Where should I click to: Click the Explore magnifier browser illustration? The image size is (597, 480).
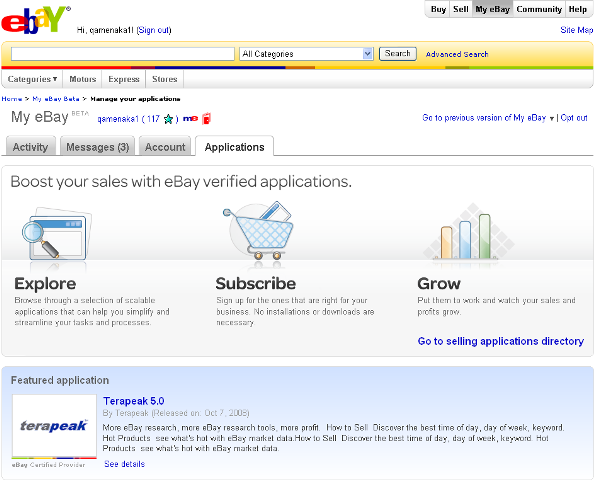coord(57,234)
